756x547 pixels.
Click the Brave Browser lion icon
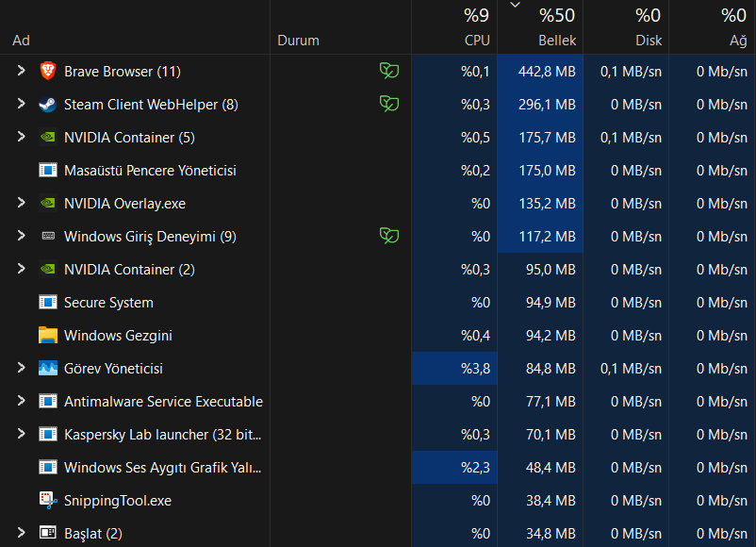[48, 71]
